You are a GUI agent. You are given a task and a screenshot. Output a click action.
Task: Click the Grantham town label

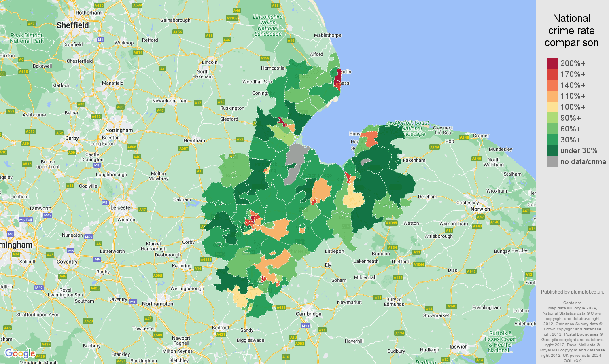[x=194, y=140]
